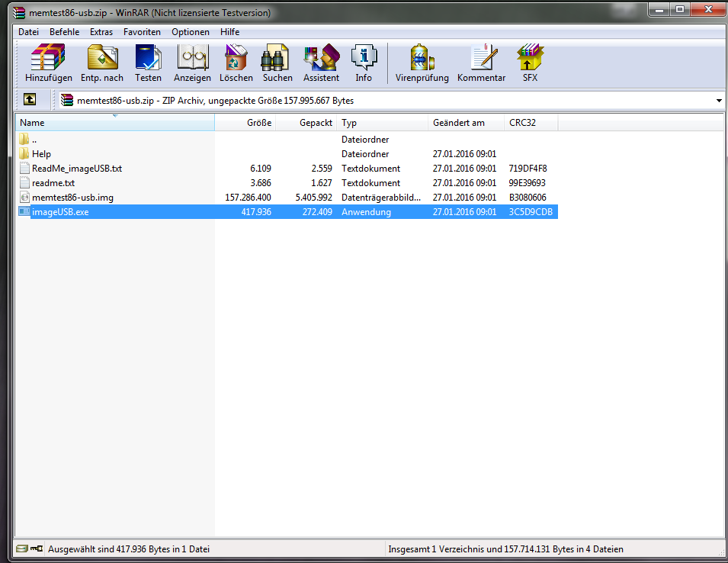Click the Help folder icon

coord(24,154)
